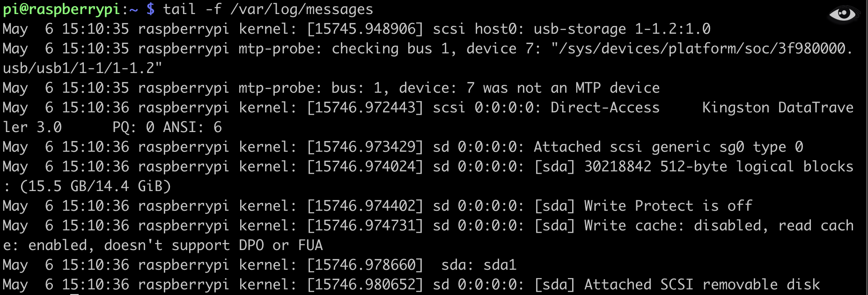This screenshot has width=868, height=295.
Task: Click the 'Write Protect is off' message
Action: (x=668, y=206)
